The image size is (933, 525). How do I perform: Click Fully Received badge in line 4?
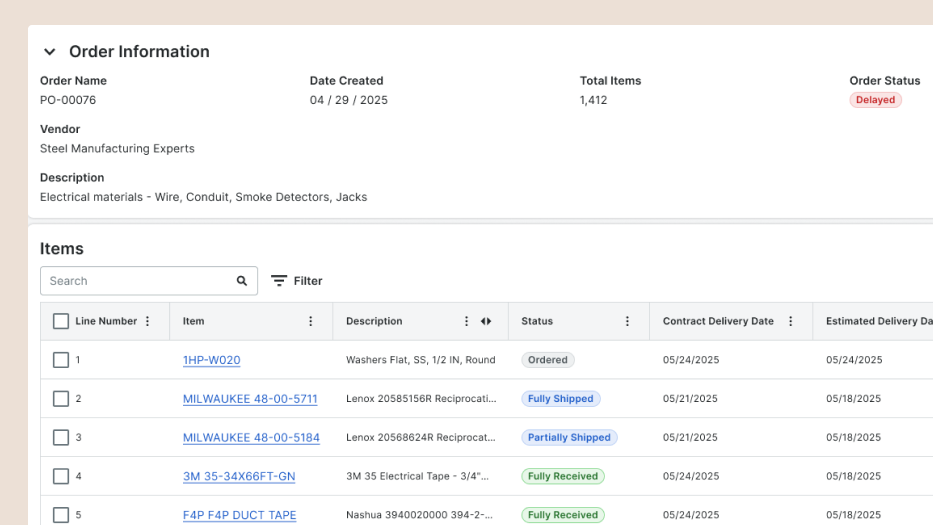point(563,476)
